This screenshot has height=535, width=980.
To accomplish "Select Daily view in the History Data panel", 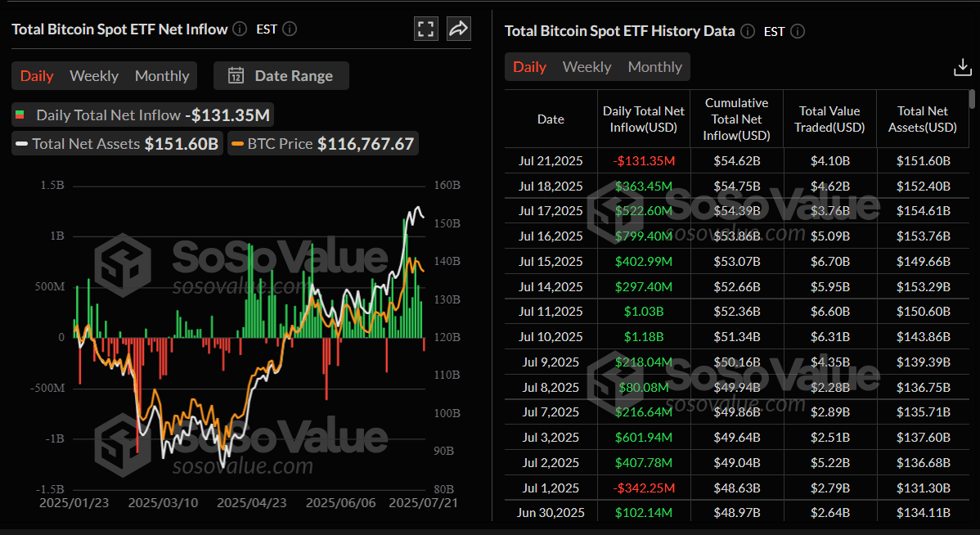I will click(529, 66).
